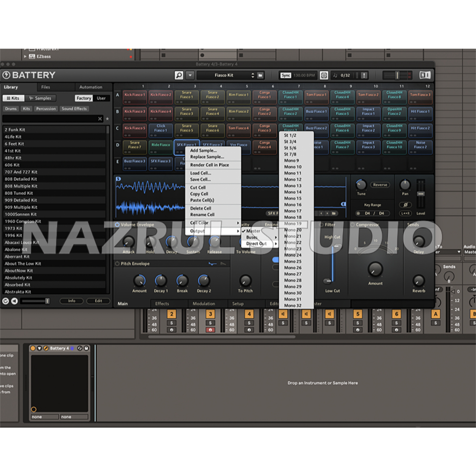476x476 pixels.
Task: Expand the Cell Color submenu
Action: (213, 223)
